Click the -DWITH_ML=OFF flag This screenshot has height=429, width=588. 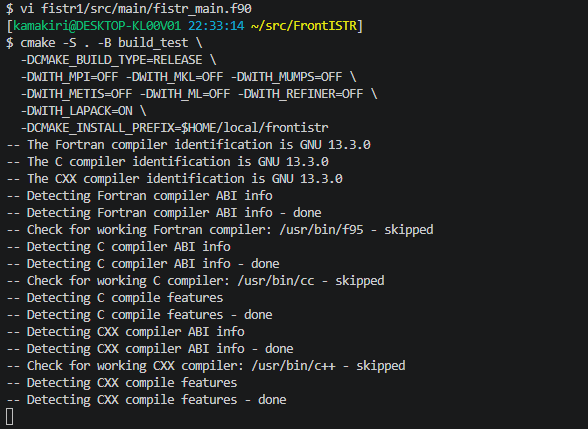pyautogui.click(x=185, y=94)
